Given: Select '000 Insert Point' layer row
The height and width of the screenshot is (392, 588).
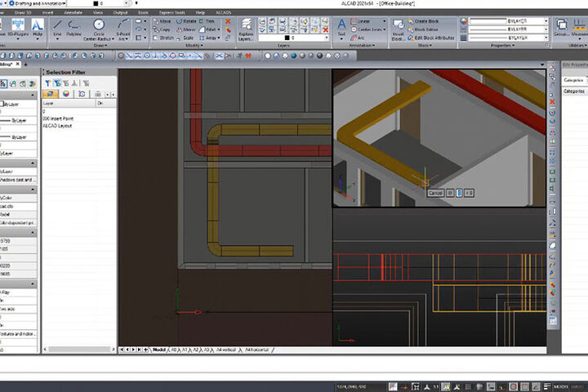Looking at the screenshot, I should [x=79, y=118].
